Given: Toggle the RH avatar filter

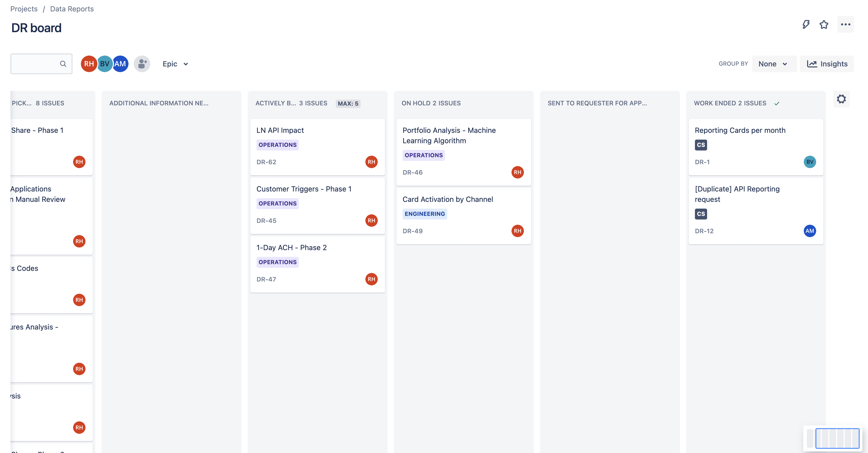Looking at the screenshot, I should click(x=89, y=64).
